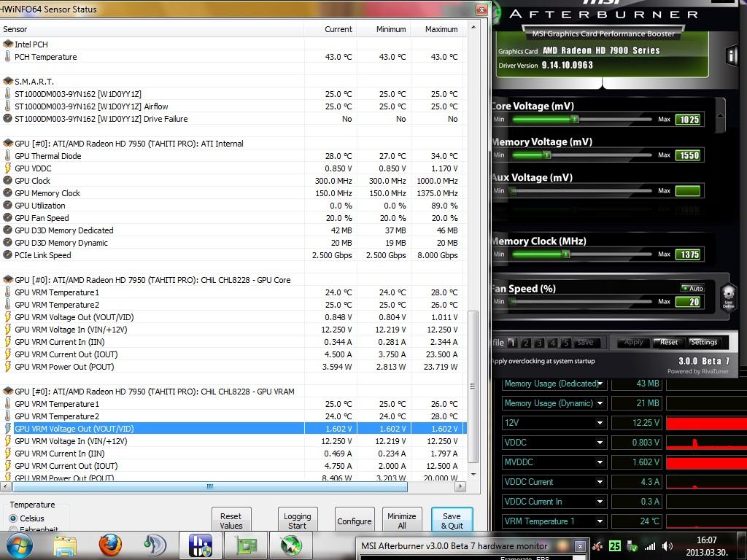Click the GPU Fan Speed round icon
The image size is (747, 560).
7,217
